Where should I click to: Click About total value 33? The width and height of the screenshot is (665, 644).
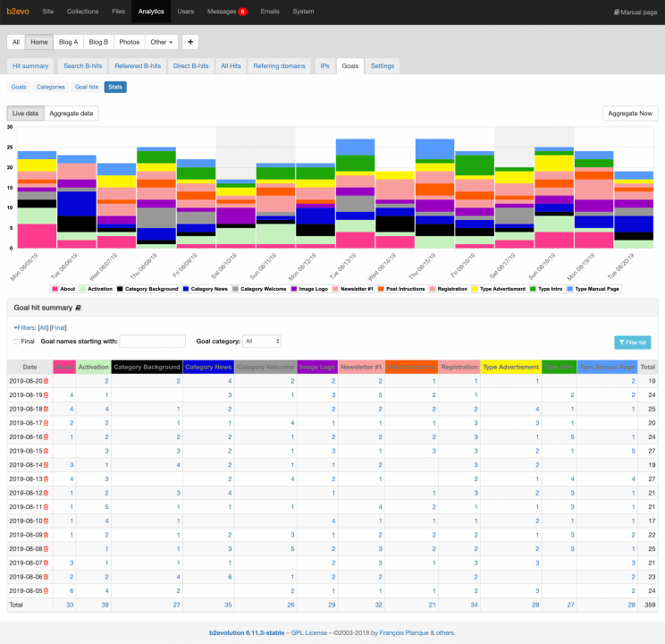coord(70,605)
